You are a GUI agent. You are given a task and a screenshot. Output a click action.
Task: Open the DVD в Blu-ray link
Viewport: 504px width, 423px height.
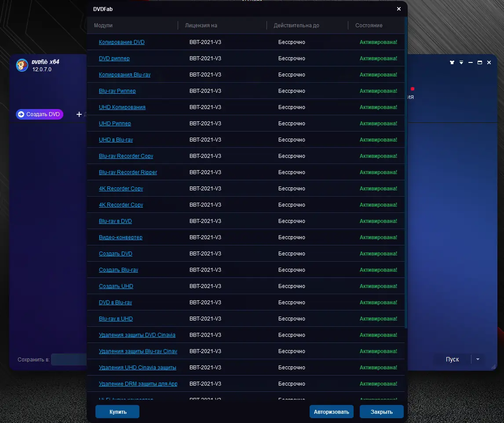[x=115, y=303]
